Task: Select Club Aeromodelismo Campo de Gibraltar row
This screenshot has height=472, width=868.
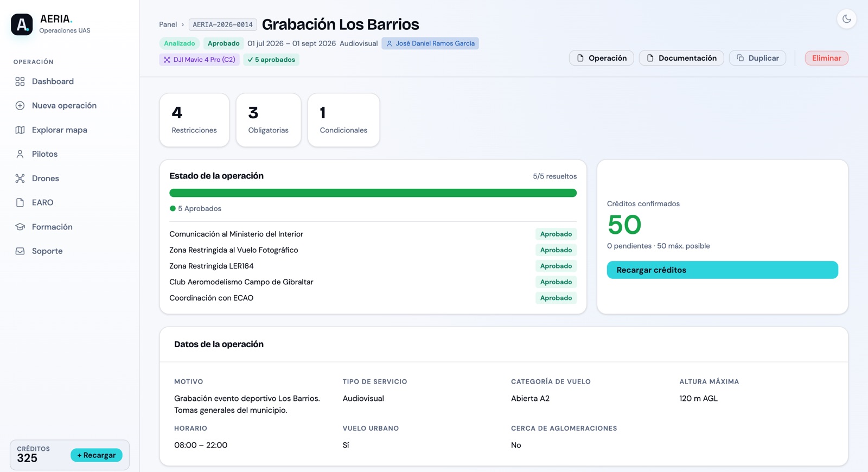Action: (x=373, y=282)
